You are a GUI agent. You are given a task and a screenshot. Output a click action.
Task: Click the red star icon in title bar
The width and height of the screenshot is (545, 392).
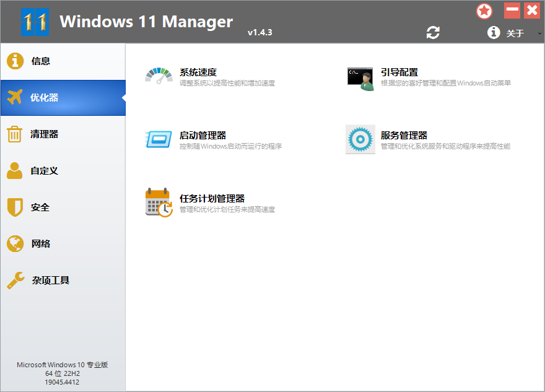point(484,11)
